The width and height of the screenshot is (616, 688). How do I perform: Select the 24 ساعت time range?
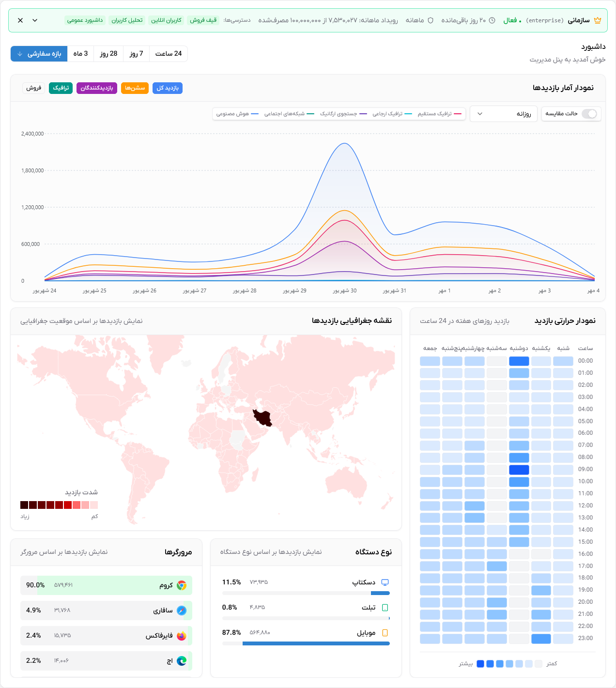[169, 54]
